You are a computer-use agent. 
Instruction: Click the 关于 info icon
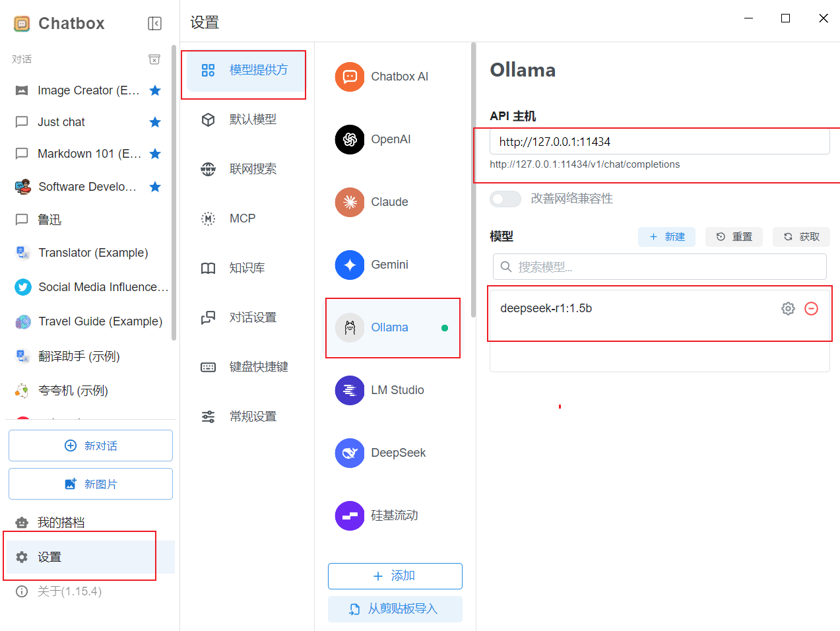(22, 591)
